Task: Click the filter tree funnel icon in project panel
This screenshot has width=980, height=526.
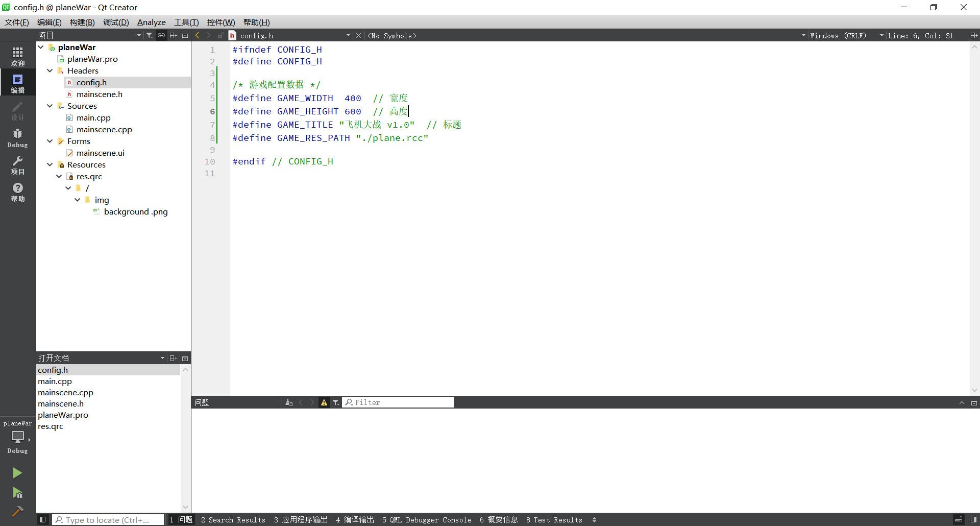Action: click(150, 35)
